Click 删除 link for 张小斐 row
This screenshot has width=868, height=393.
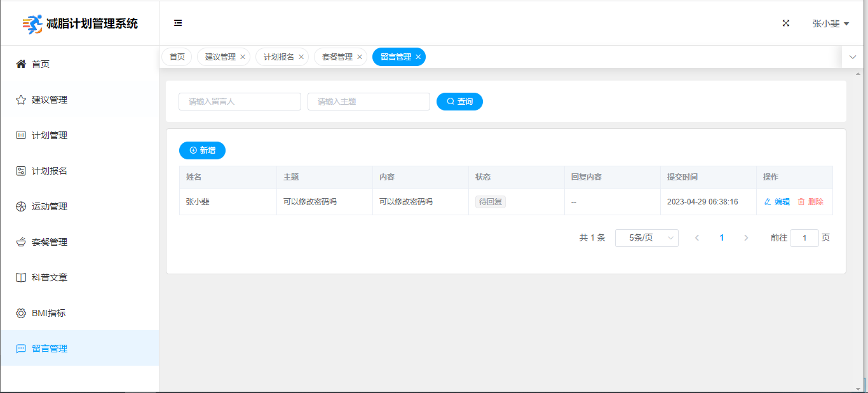pyautogui.click(x=811, y=202)
